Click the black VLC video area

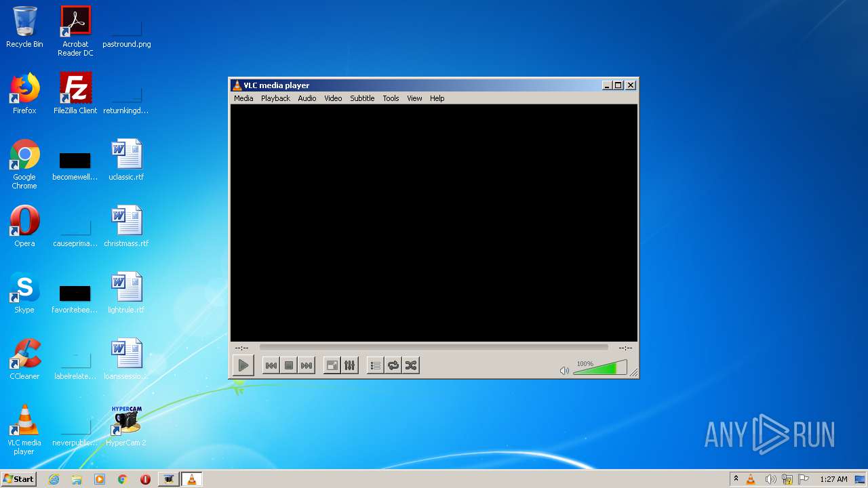(x=434, y=223)
